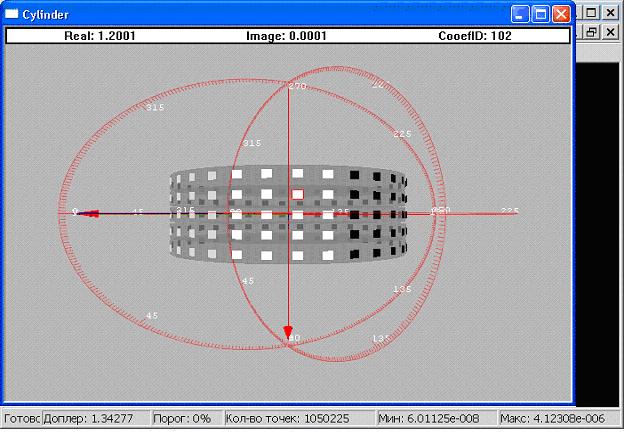This screenshot has height=432, width=624.
Task: Click the CooefID: 102 label
Action: pyautogui.click(x=475, y=36)
